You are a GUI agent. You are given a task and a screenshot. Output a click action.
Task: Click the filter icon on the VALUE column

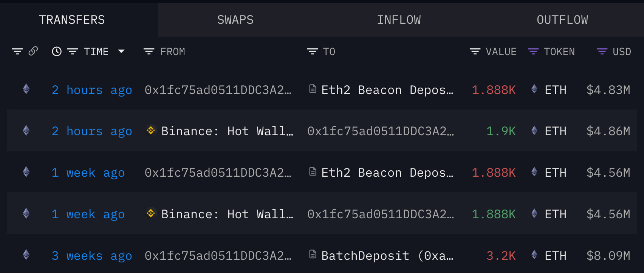pos(475,51)
